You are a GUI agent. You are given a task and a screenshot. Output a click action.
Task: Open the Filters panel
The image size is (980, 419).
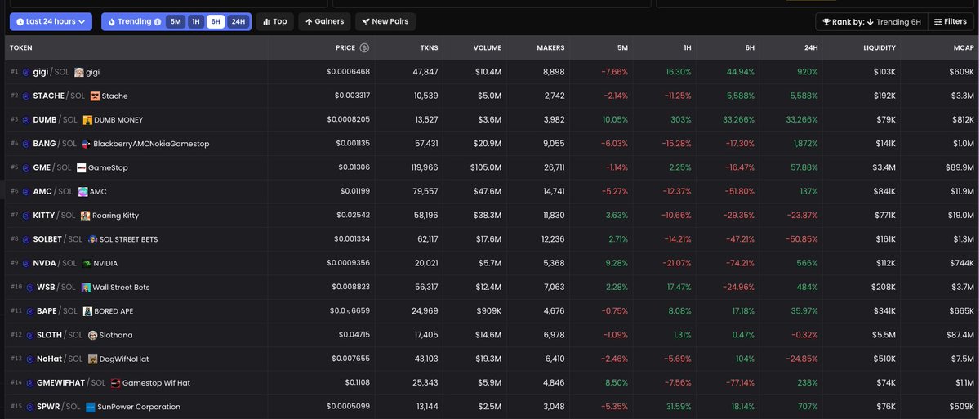click(x=950, y=22)
